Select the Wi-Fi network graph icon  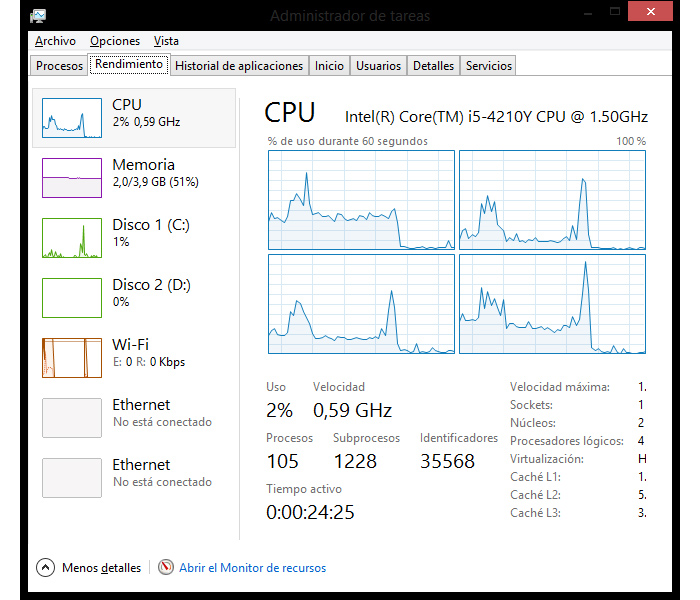71,358
